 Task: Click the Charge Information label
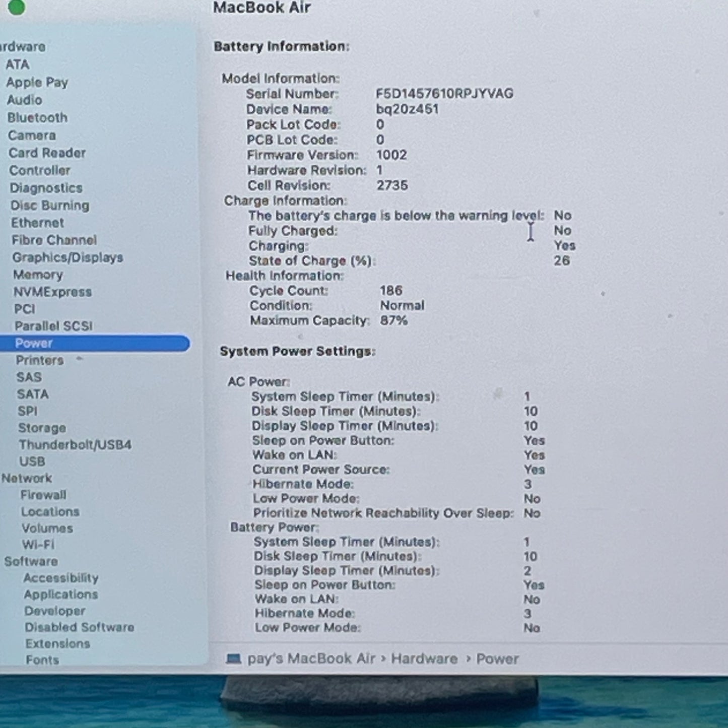pyautogui.click(x=285, y=201)
